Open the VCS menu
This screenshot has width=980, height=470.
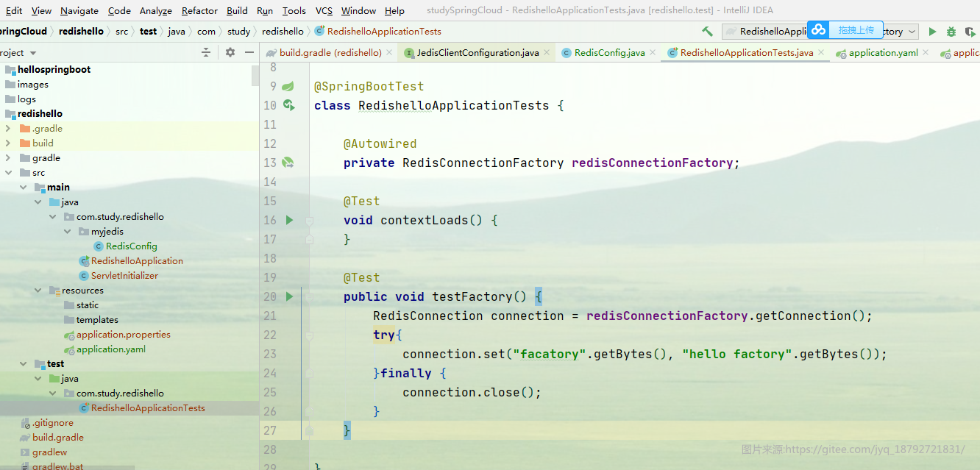[324, 10]
